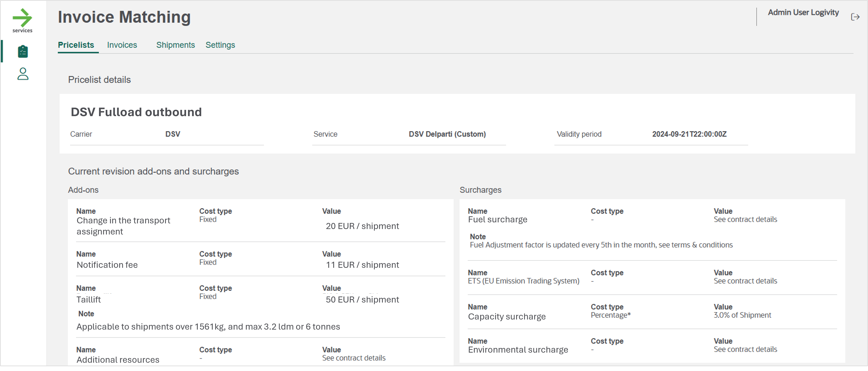The height and width of the screenshot is (371, 868).
Task: Click the 11 EUR / shipment value
Action: [362, 265]
